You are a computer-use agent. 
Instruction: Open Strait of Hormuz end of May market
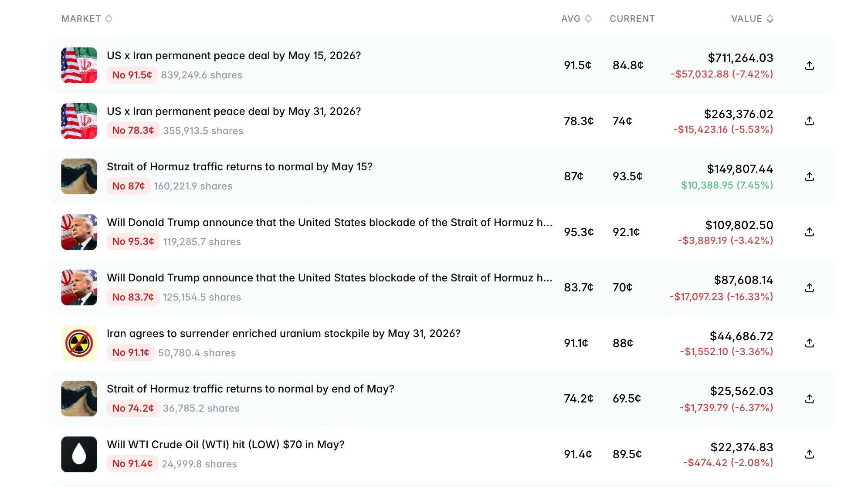tap(251, 389)
